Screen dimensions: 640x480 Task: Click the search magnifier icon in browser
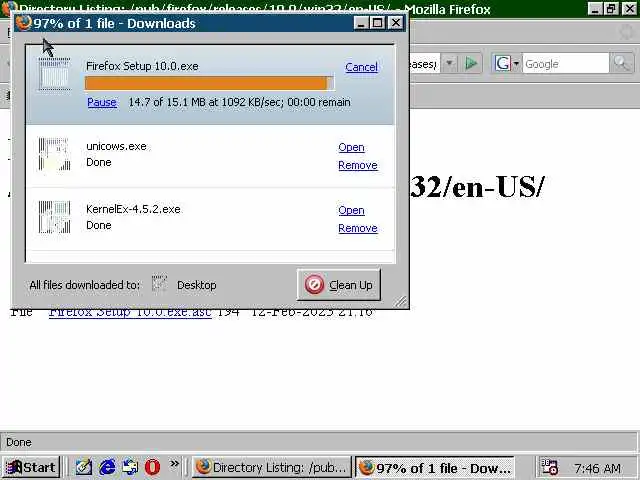(x=621, y=64)
